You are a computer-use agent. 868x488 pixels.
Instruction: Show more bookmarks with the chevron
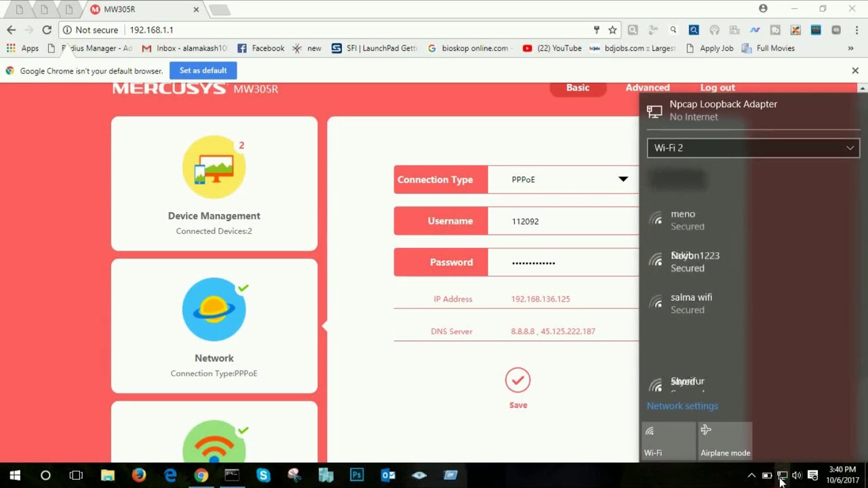click(851, 48)
